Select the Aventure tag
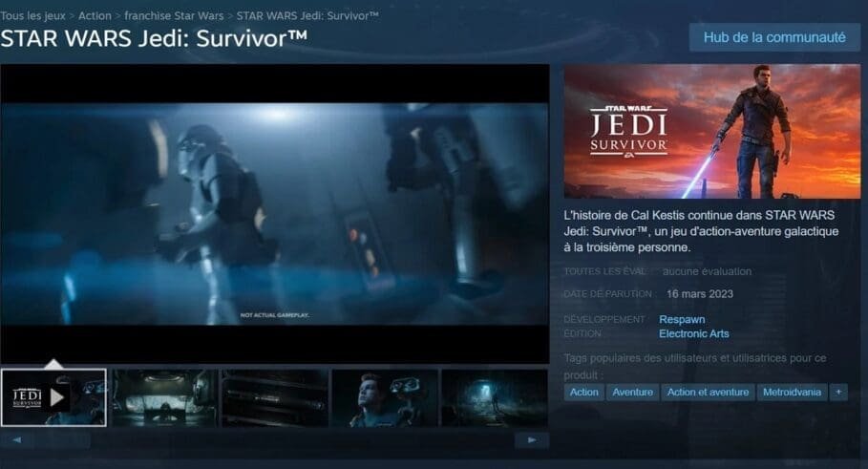Screen dimensions: 868x469 click(633, 392)
